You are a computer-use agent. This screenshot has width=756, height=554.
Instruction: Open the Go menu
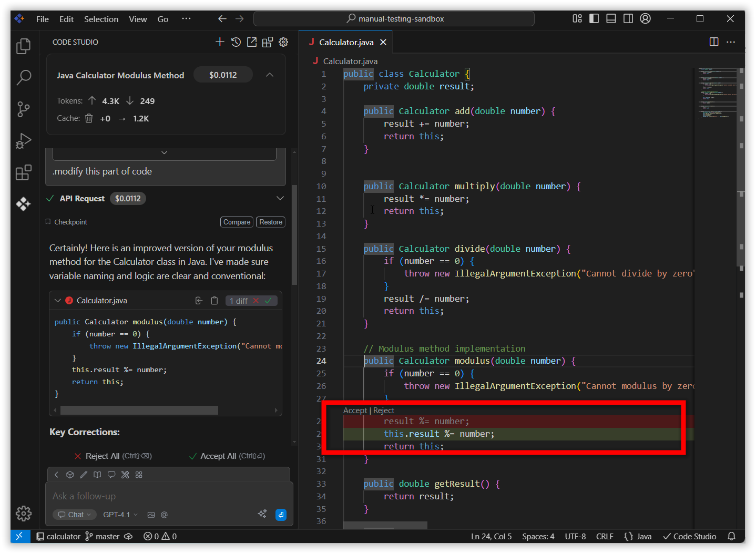click(x=163, y=19)
